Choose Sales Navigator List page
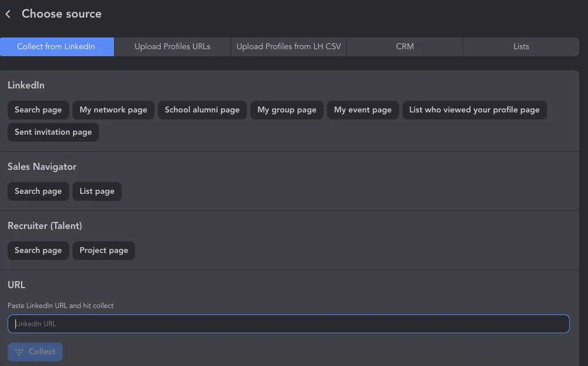 point(97,191)
